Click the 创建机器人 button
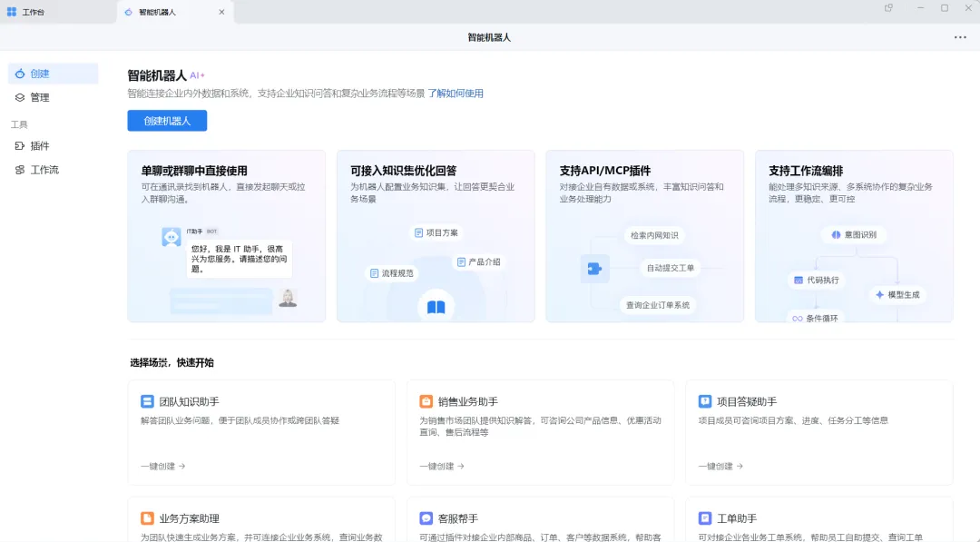The height and width of the screenshot is (542, 980). pos(167,121)
